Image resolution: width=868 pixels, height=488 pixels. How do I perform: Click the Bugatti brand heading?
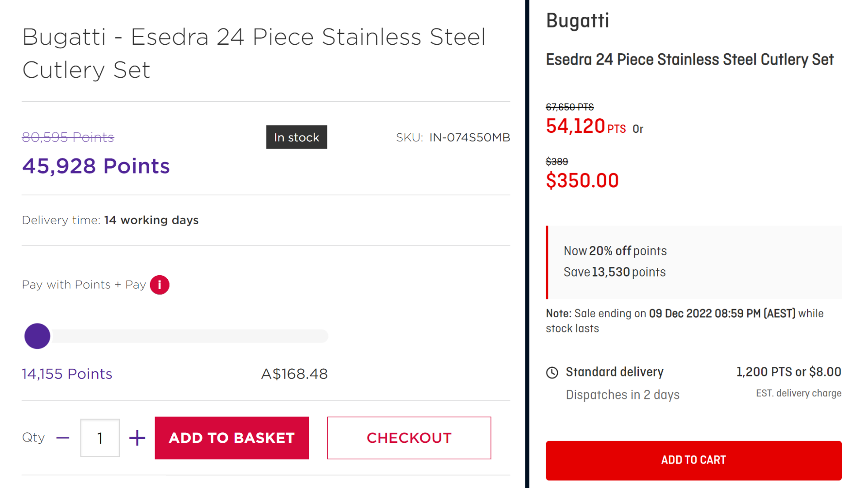tap(577, 20)
